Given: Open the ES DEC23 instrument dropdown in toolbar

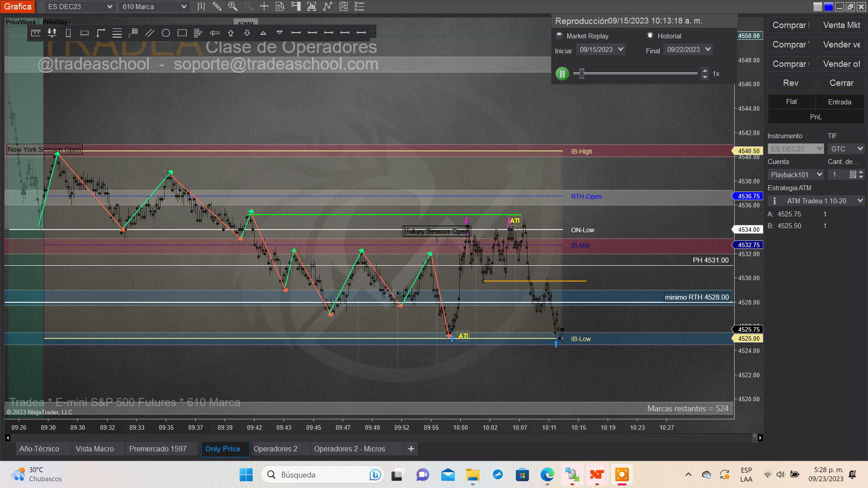Looking at the screenshot, I should (80, 6).
